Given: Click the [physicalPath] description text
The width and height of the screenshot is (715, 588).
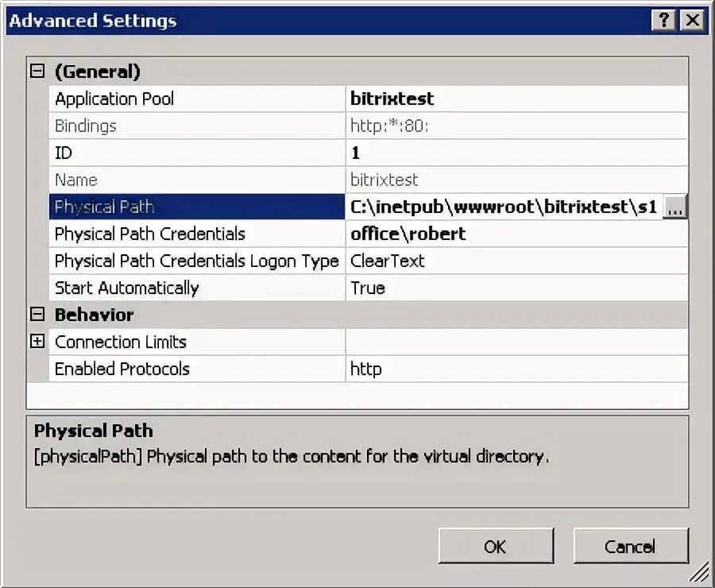Looking at the screenshot, I should 292,457.
